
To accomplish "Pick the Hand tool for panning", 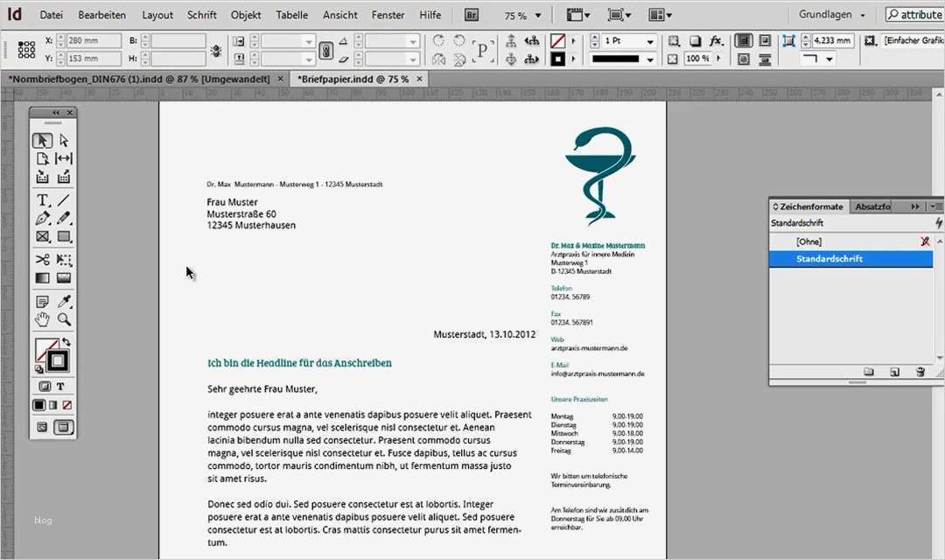I will click(41, 318).
